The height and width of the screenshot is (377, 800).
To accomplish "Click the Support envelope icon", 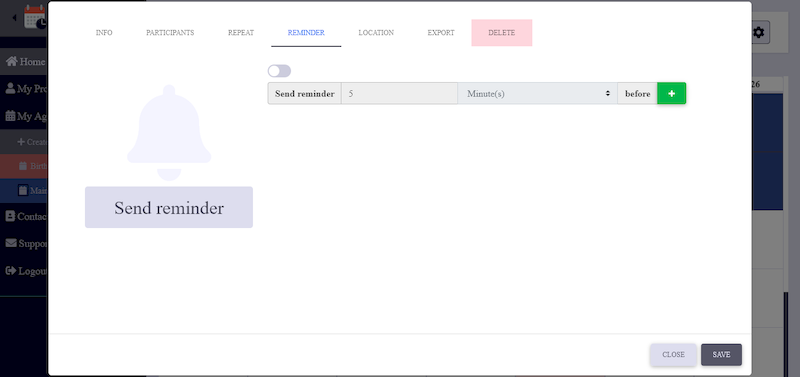I will tap(11, 243).
